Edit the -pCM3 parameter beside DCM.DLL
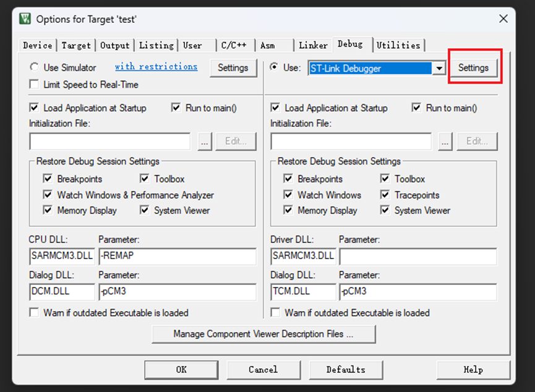 [178, 292]
